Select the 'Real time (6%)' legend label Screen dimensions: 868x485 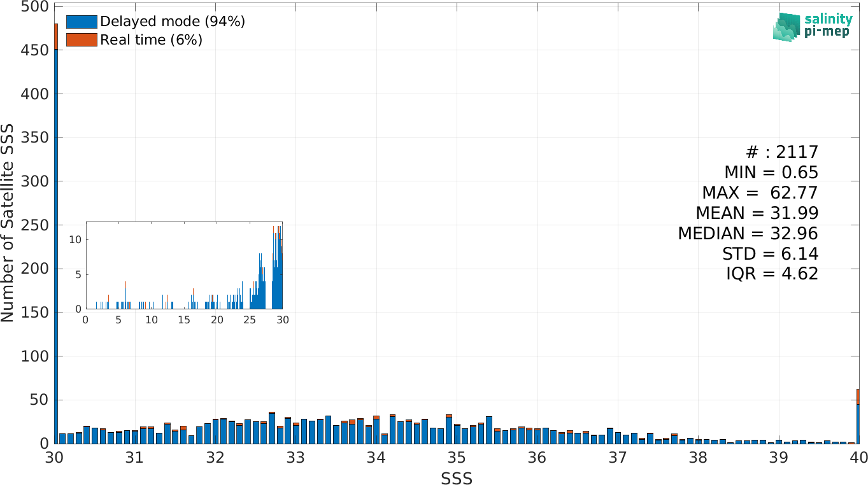[152, 39]
